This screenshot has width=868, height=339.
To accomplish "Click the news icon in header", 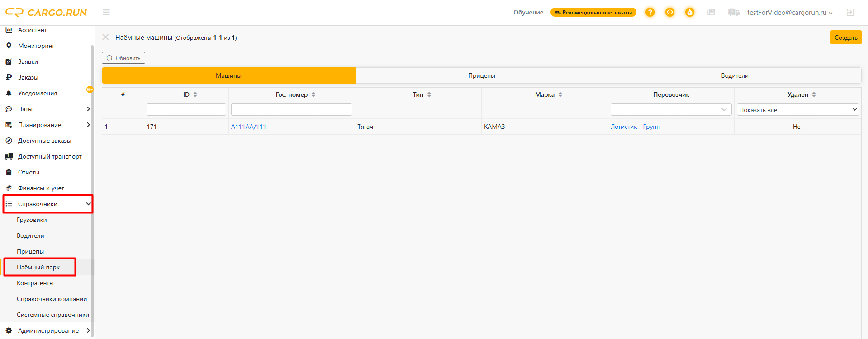I will (x=711, y=12).
